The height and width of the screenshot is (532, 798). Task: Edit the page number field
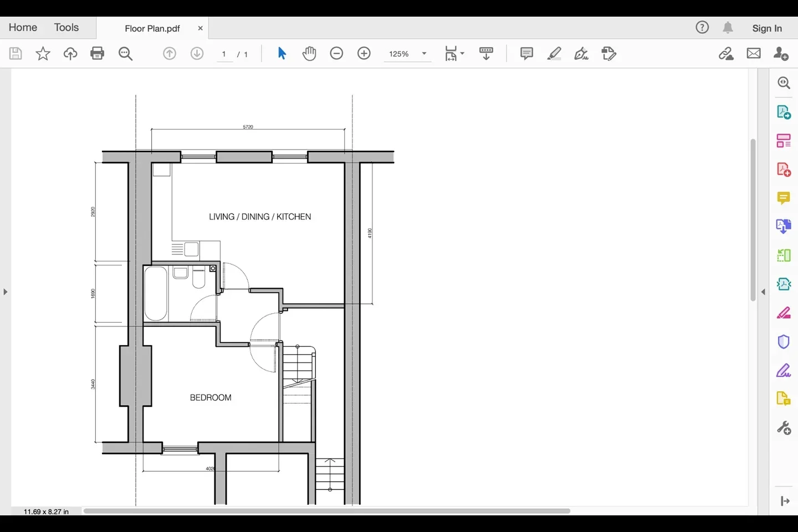point(224,54)
